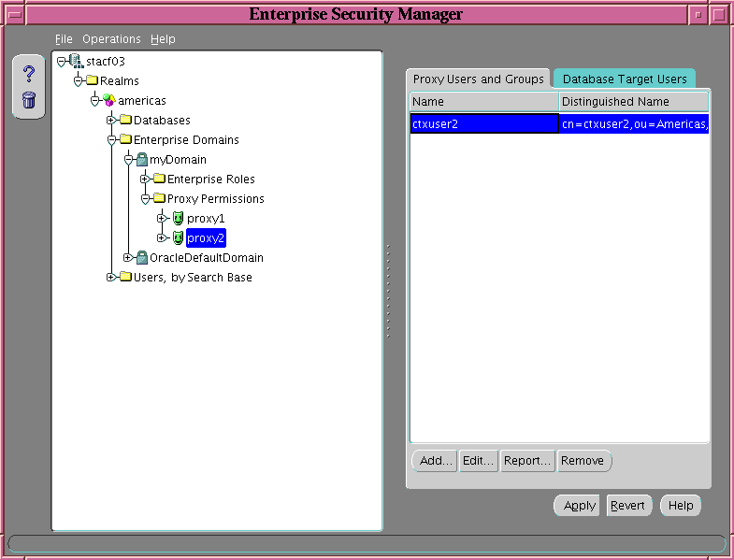Expand the Enterprise Roles node
The height and width of the screenshot is (560, 734).
click(x=145, y=179)
